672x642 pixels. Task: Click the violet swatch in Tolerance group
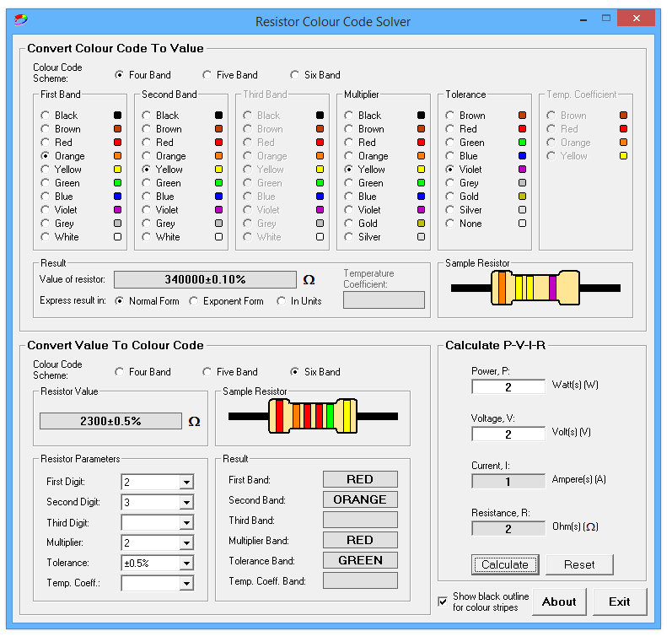coord(522,170)
